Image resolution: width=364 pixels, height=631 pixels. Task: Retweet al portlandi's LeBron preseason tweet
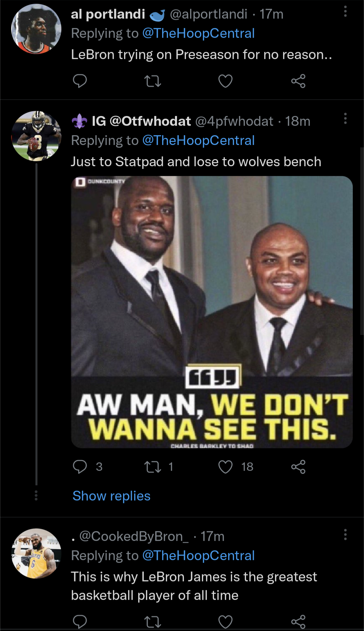pos(153,81)
